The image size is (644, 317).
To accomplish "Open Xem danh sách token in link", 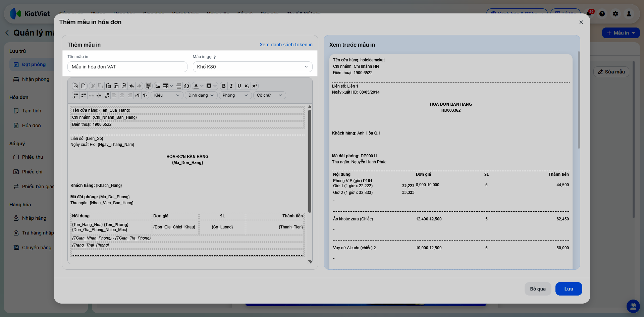I will pyautogui.click(x=286, y=45).
